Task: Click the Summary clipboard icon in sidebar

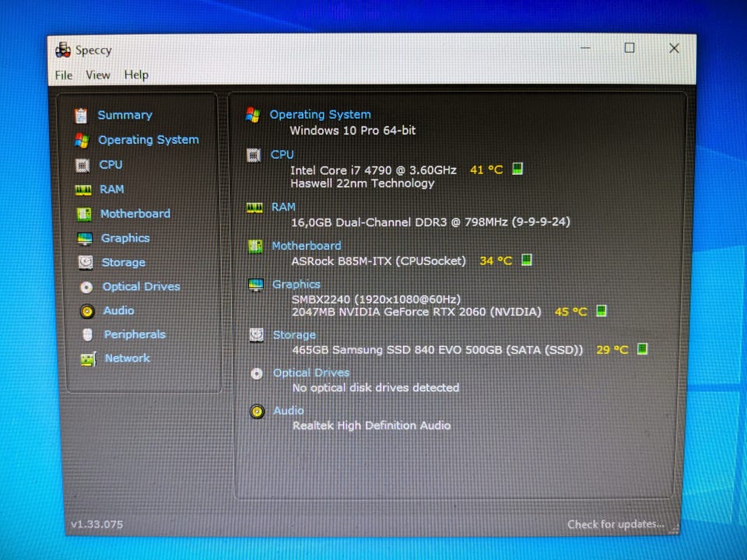Action: click(81, 115)
